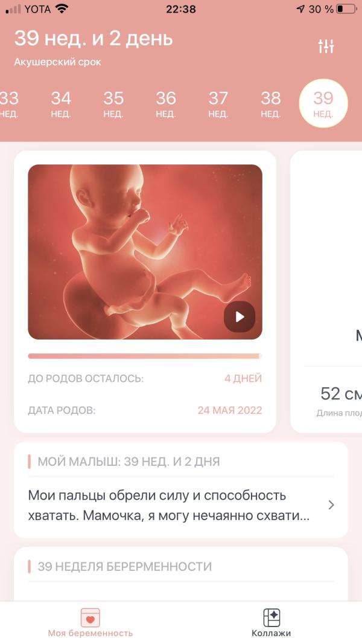The height and width of the screenshot is (644, 362).
Task: Tap the Моя беременность calendar heart icon
Action: click(90, 617)
